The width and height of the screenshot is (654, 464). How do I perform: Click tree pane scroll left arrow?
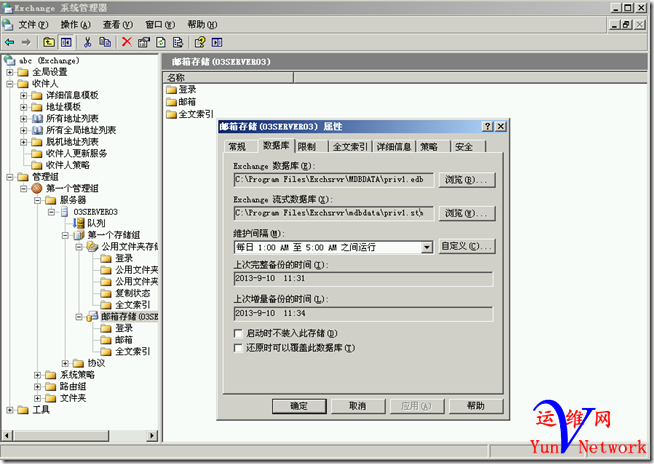[x=7, y=436]
